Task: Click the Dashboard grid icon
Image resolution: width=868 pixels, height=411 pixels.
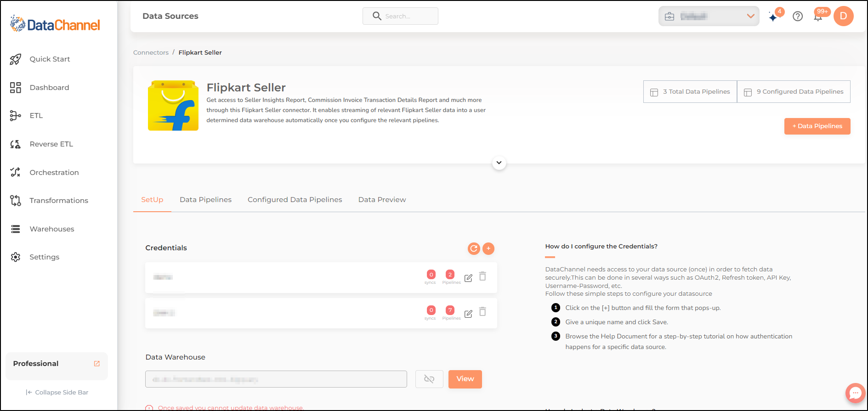Action: pyautogui.click(x=16, y=88)
